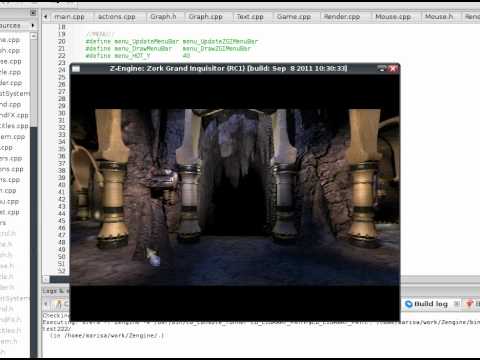Open the first log tab with pencil icon
This screenshot has width=480, height=360.
click(x=61, y=304)
